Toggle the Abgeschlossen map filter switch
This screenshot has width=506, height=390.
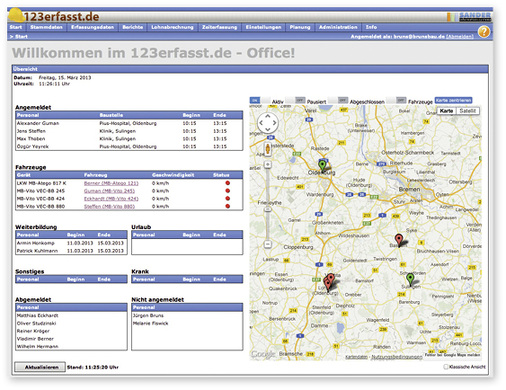coord(338,100)
